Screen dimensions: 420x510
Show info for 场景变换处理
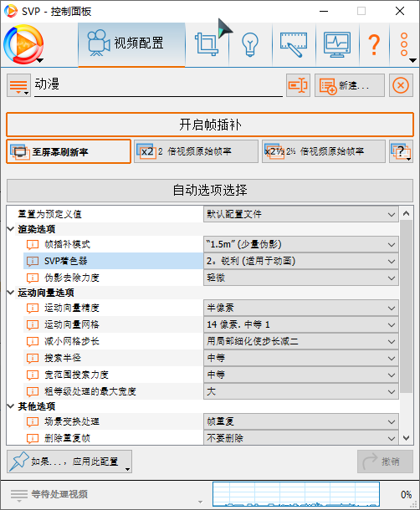[33, 421]
